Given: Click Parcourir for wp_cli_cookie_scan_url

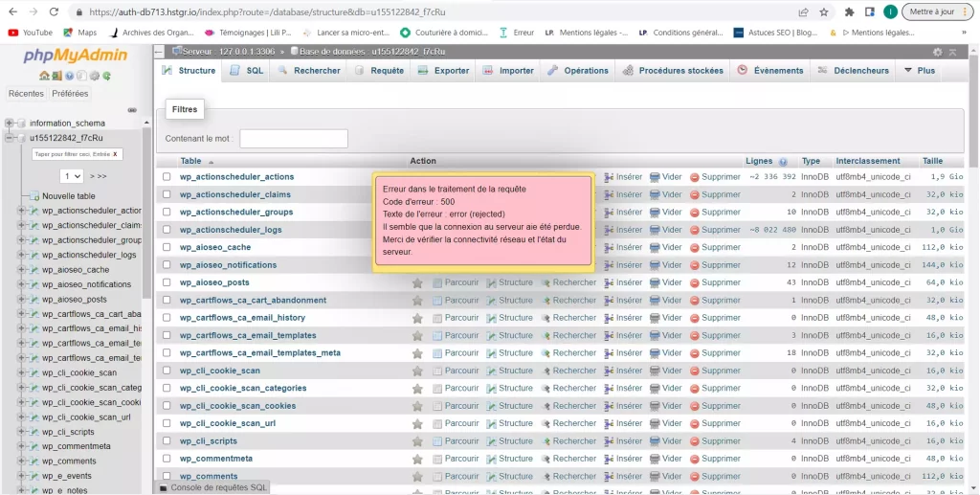Looking at the screenshot, I should coord(456,423).
